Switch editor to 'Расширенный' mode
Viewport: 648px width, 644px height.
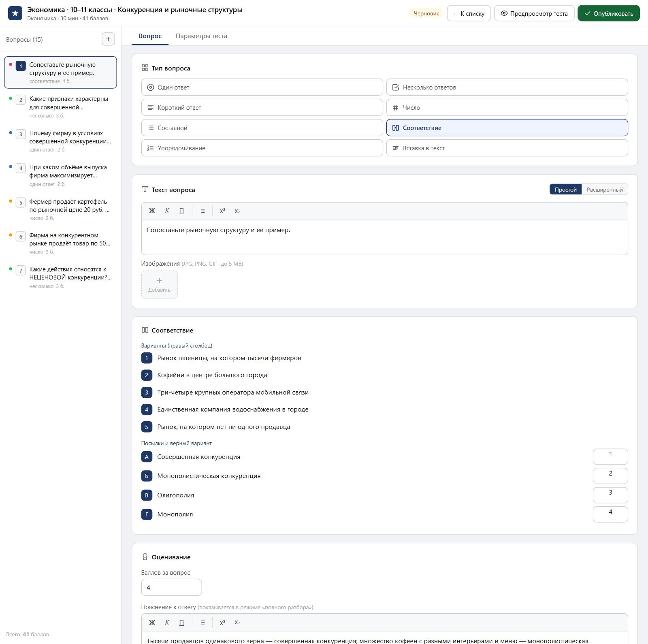[605, 190]
